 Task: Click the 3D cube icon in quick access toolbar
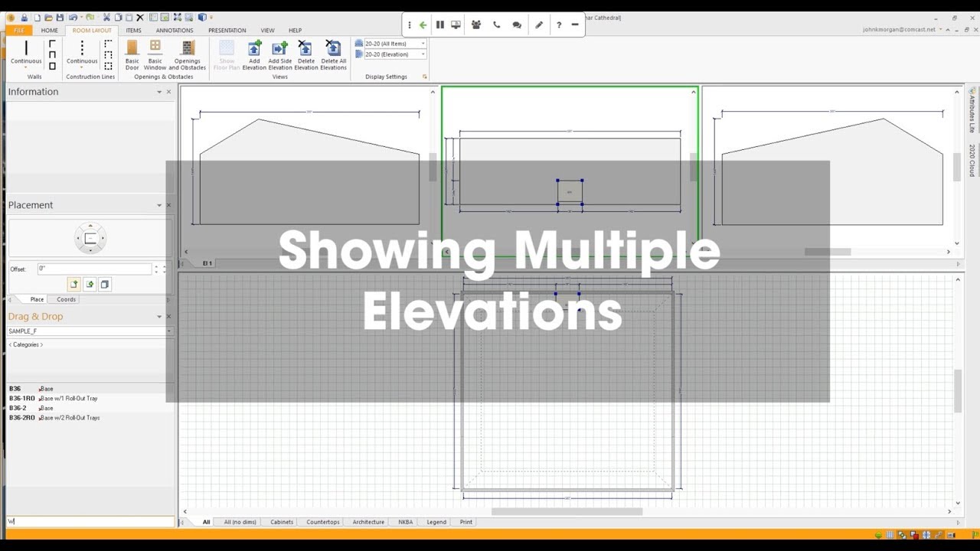[201, 17]
